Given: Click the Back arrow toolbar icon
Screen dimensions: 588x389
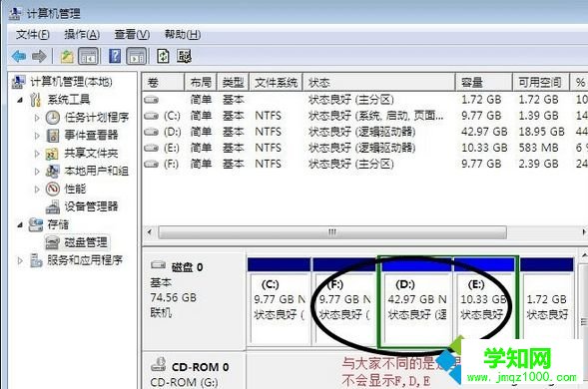Looking at the screenshot, I should pyautogui.click(x=19, y=57).
